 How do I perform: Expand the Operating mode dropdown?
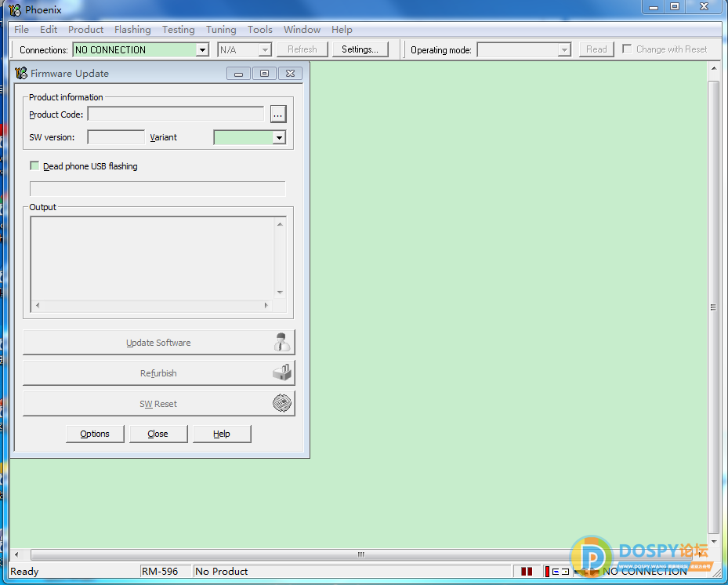pyautogui.click(x=564, y=49)
